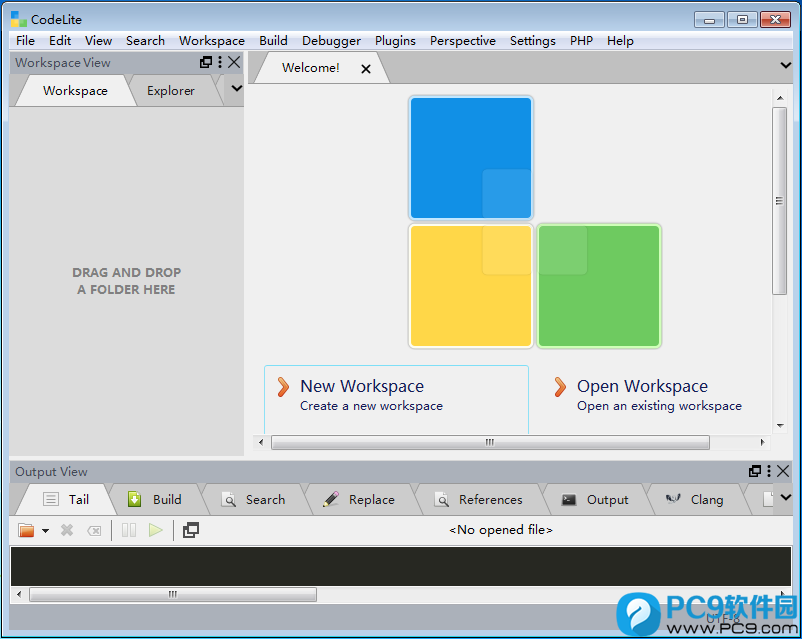This screenshot has width=802, height=639.
Task: Close the Welcome! tab
Action: 366,69
